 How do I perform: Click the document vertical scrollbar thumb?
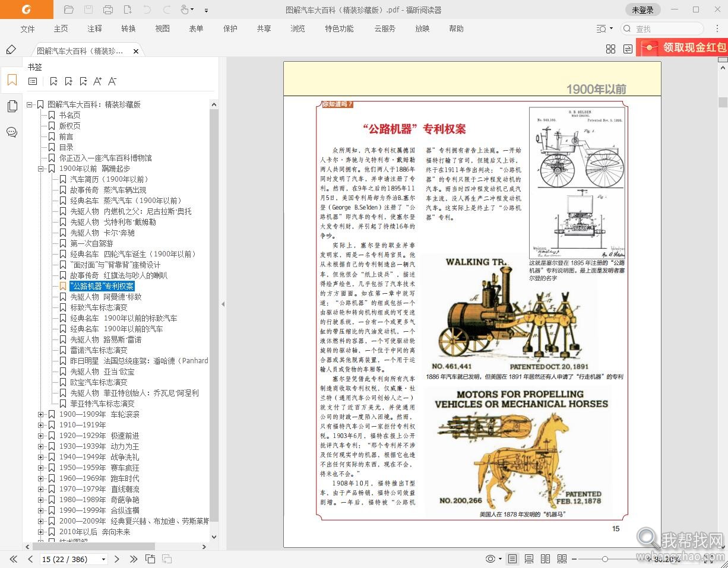point(723,102)
